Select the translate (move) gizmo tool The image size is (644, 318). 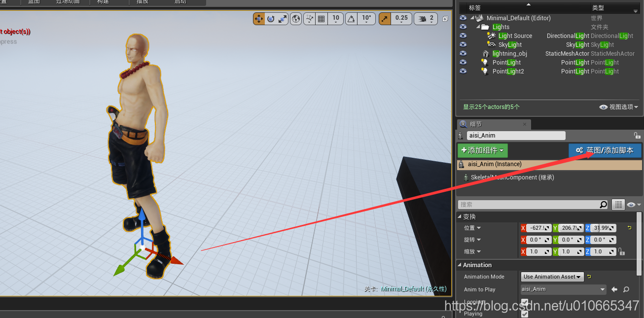click(259, 19)
